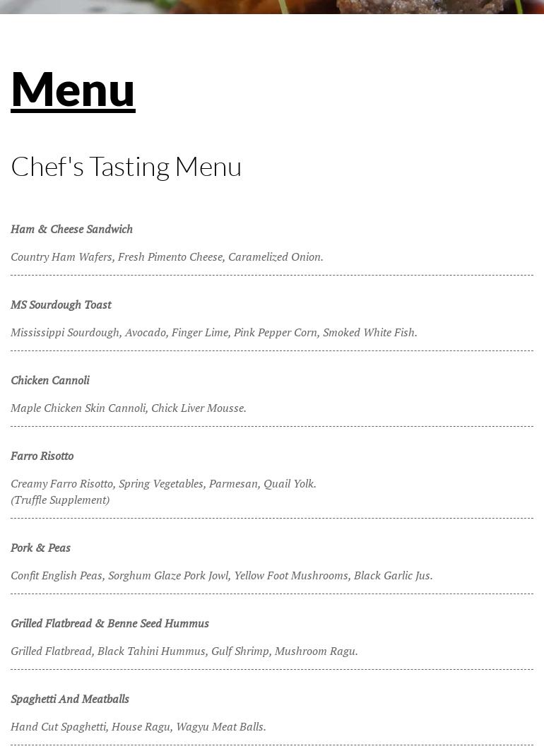Click the Truffle Supplement note

pyautogui.click(x=60, y=500)
